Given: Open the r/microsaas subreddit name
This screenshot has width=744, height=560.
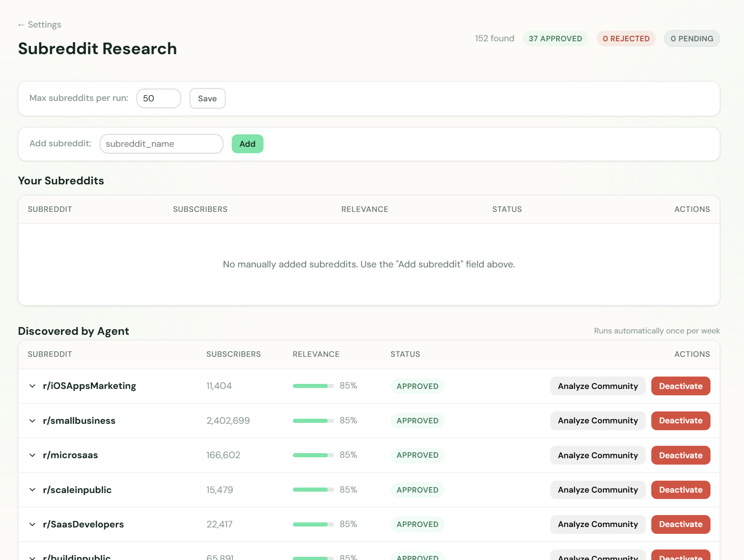Looking at the screenshot, I should (x=70, y=455).
